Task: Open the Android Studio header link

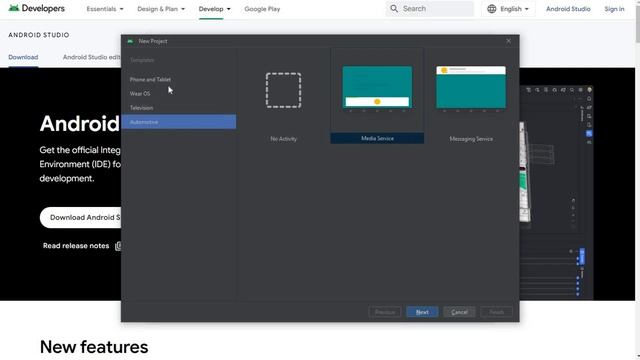Action: (568, 9)
